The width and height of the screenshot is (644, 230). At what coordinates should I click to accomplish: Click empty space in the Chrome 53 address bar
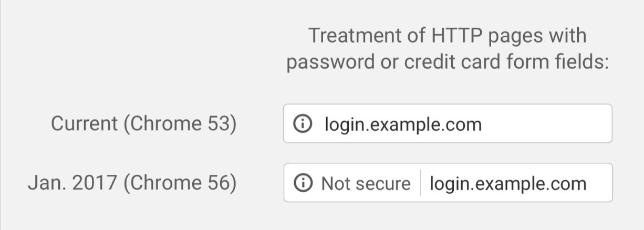click(546, 124)
